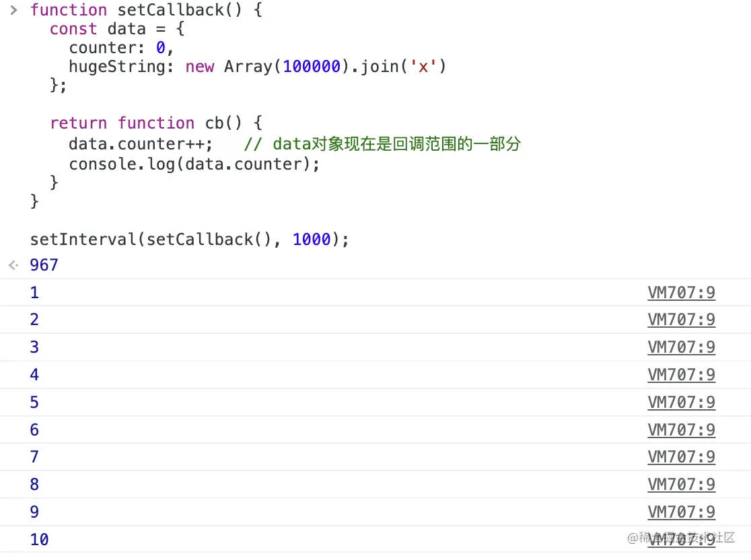751x560 pixels.
Task: Click the function setCallback() declaration
Action: click(x=146, y=9)
